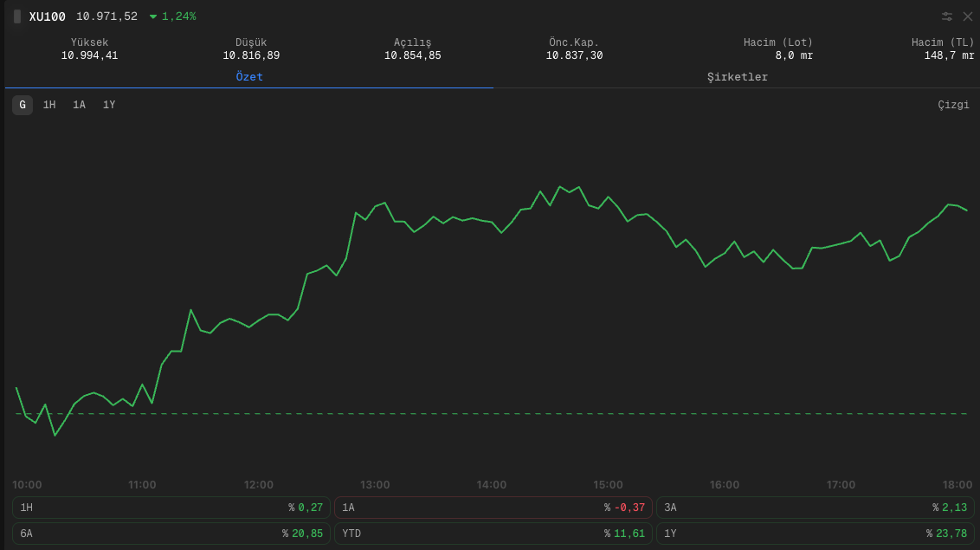
Task: Enable the 1A timeframe view
Action: [78, 104]
